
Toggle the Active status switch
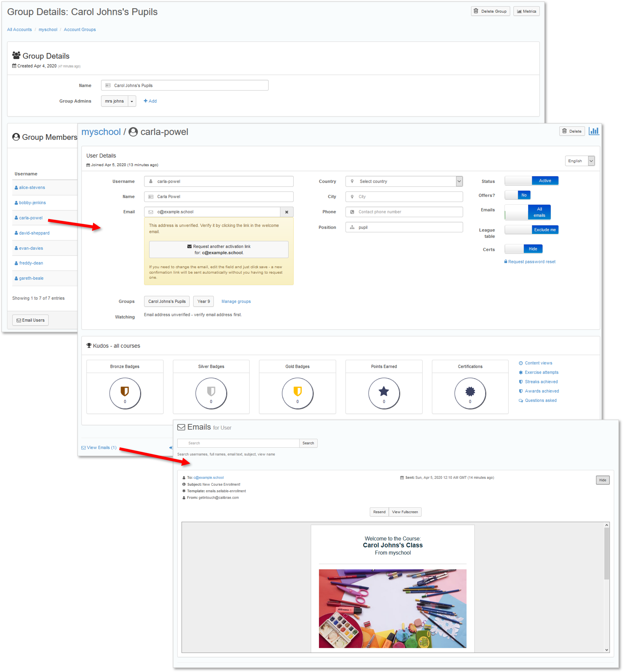pyautogui.click(x=531, y=181)
